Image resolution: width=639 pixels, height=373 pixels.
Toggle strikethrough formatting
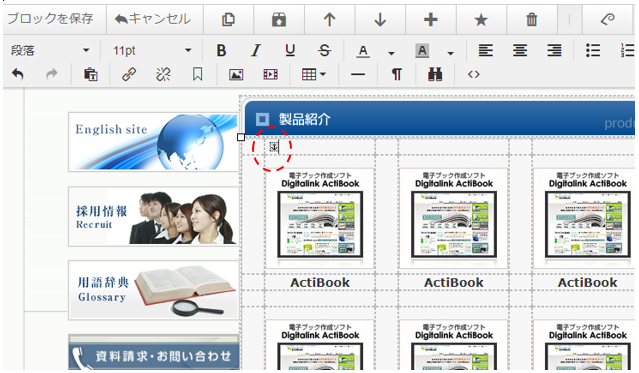point(324,51)
